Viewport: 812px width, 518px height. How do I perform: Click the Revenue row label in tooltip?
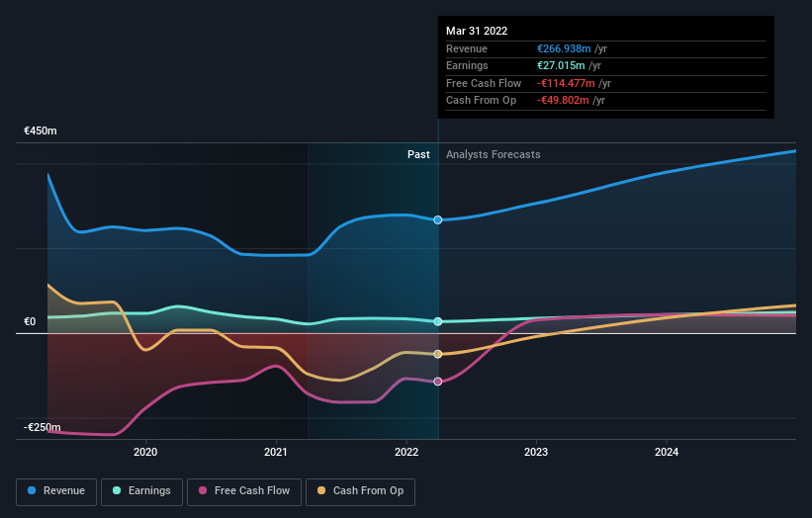tap(467, 48)
